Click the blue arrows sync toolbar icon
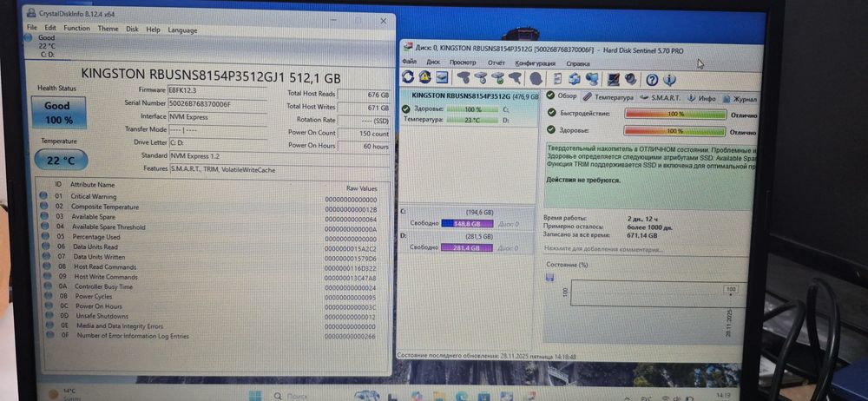 (575, 79)
